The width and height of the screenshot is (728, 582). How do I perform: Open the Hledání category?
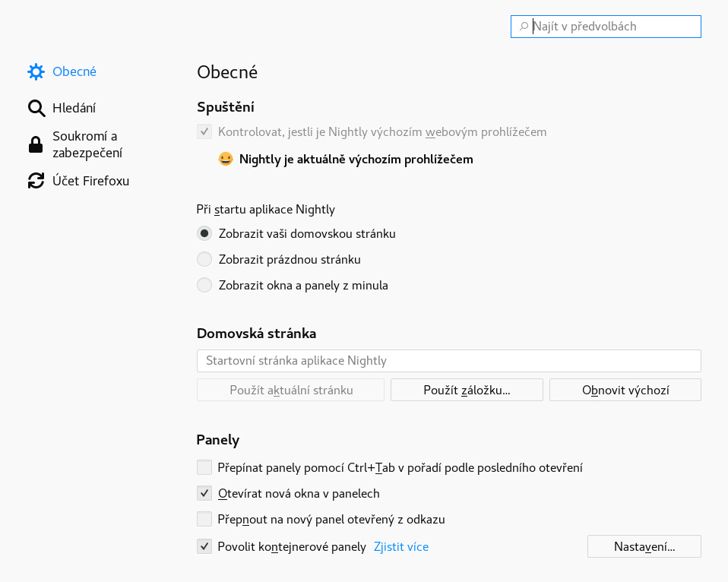click(x=74, y=109)
